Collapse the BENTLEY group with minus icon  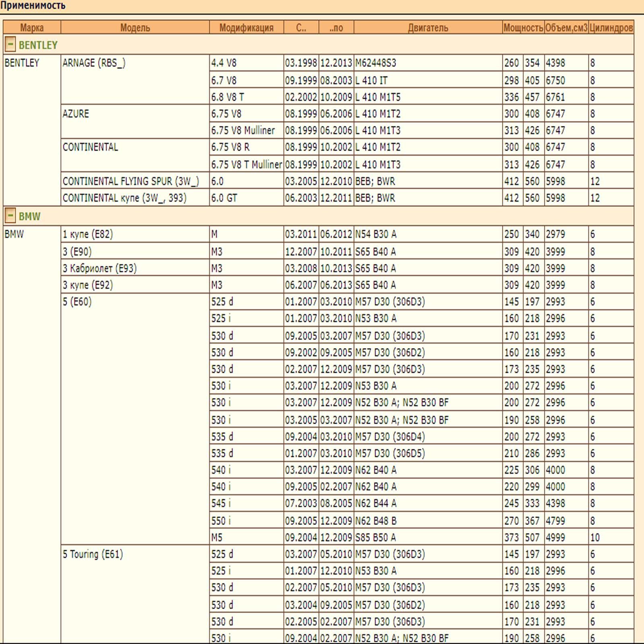10,44
